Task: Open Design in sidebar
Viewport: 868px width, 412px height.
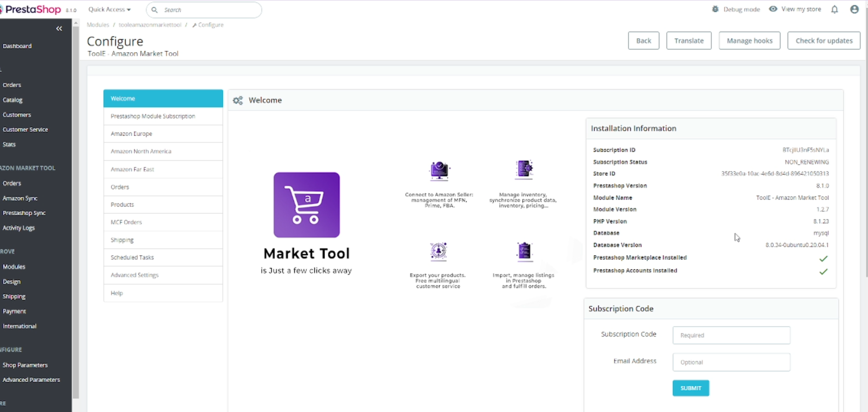Action: click(12, 282)
